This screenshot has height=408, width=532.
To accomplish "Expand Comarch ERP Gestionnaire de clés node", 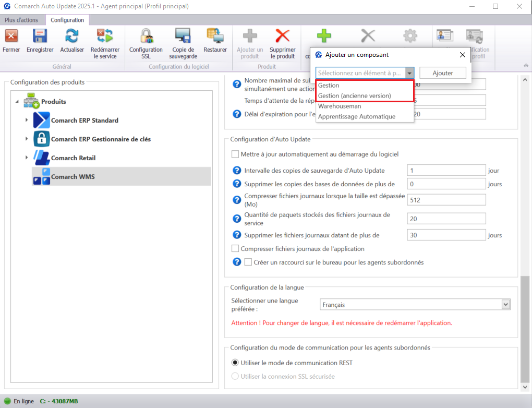I will click(27, 138).
